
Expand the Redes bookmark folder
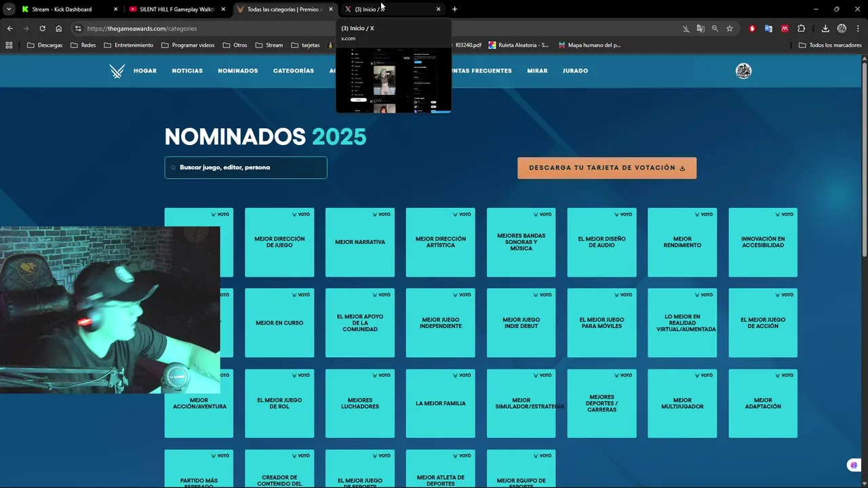(83, 45)
